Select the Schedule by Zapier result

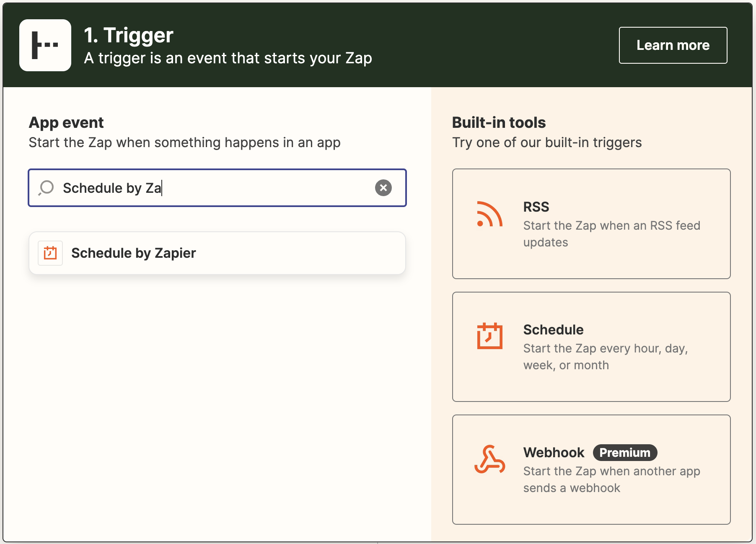click(217, 253)
